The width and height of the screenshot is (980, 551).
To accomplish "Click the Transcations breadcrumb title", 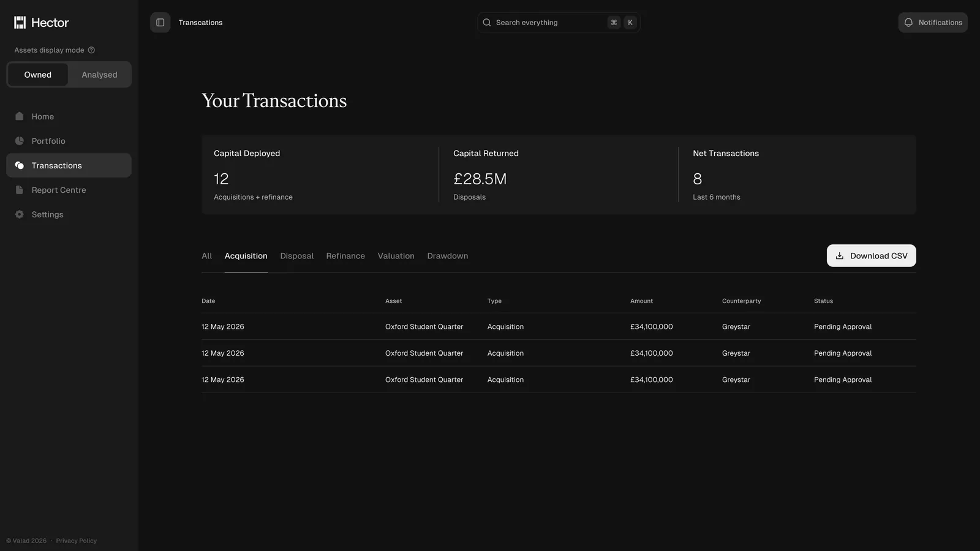I will coord(200,23).
